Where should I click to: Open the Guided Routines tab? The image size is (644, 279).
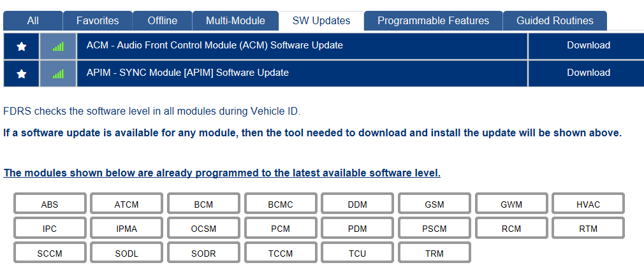pos(555,21)
